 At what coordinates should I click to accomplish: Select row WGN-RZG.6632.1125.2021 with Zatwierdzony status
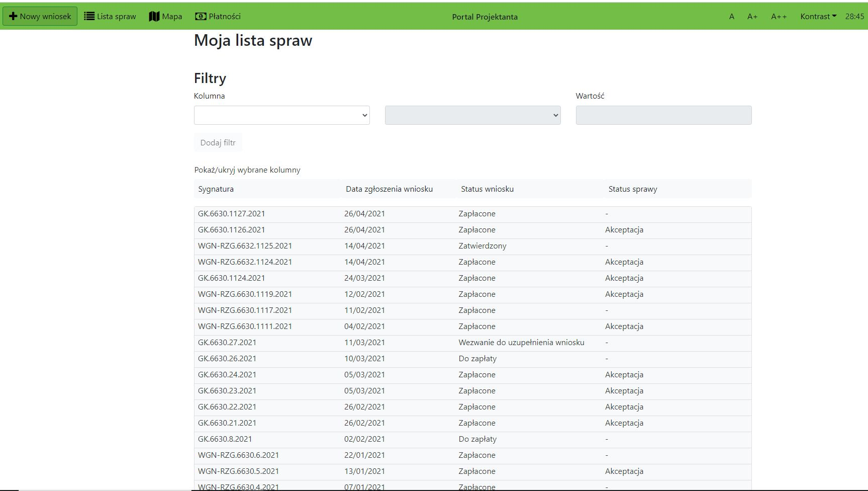[245, 246]
